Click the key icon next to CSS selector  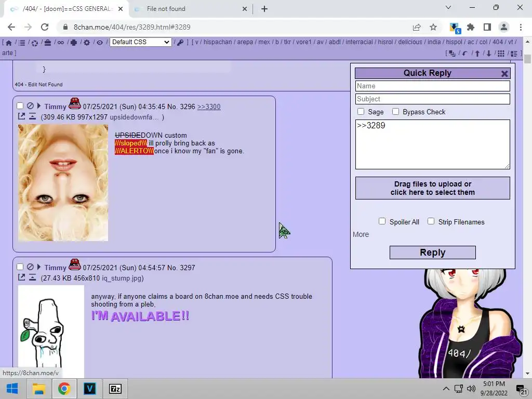(x=180, y=43)
